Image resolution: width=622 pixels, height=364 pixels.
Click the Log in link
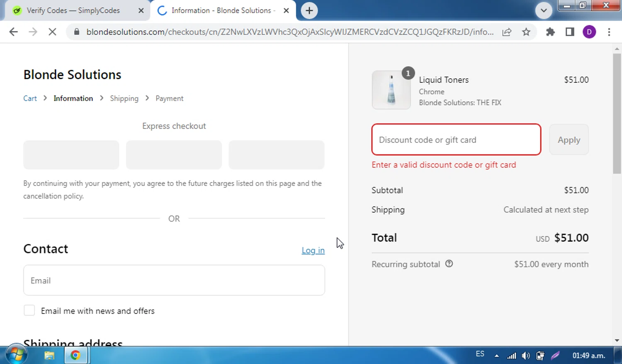313,250
